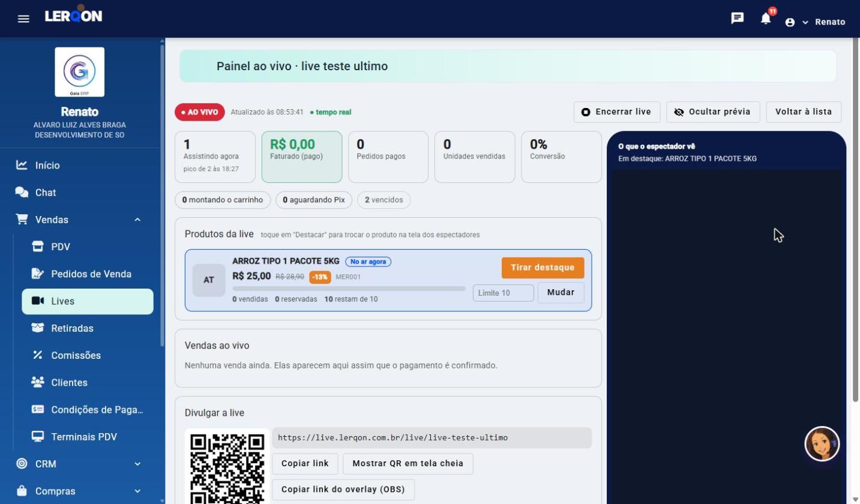This screenshot has height=504, width=860.
Task: Click the page vertical scrollbar
Action: coord(856,221)
